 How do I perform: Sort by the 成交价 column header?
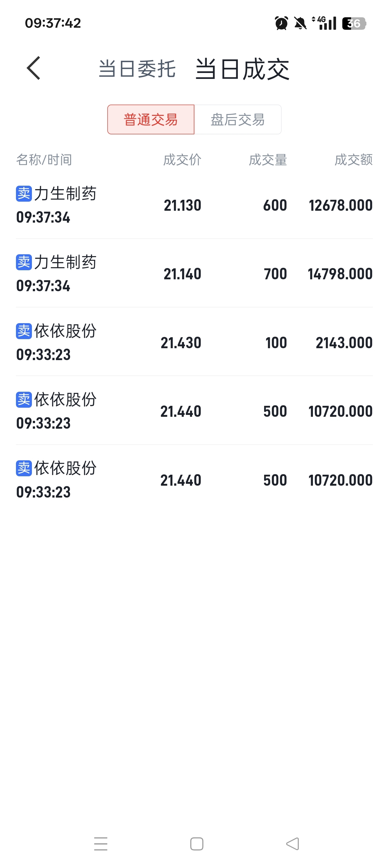tap(182, 160)
